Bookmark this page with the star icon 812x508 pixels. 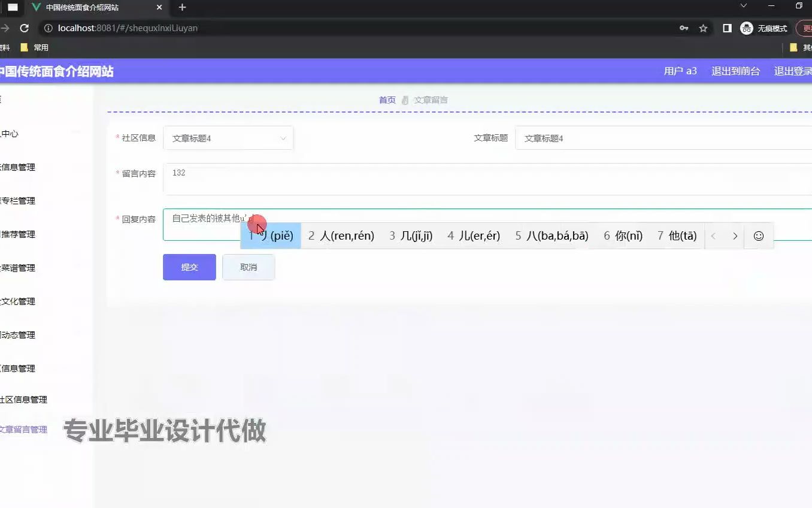(704, 28)
